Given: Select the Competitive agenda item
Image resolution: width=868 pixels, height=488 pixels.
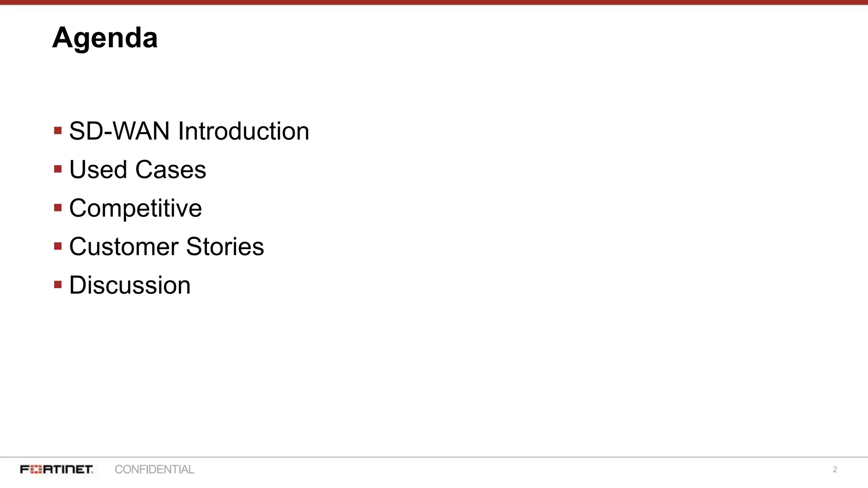Looking at the screenshot, I should pos(135,208).
